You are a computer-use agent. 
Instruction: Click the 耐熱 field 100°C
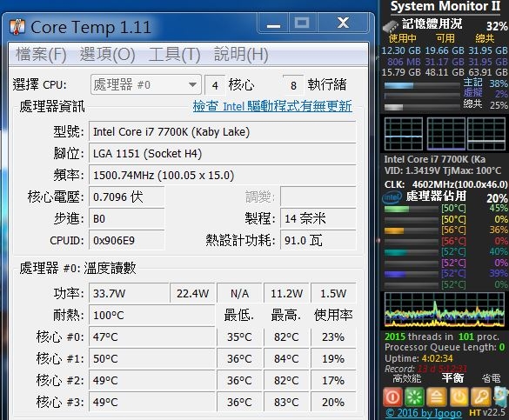[x=151, y=316]
